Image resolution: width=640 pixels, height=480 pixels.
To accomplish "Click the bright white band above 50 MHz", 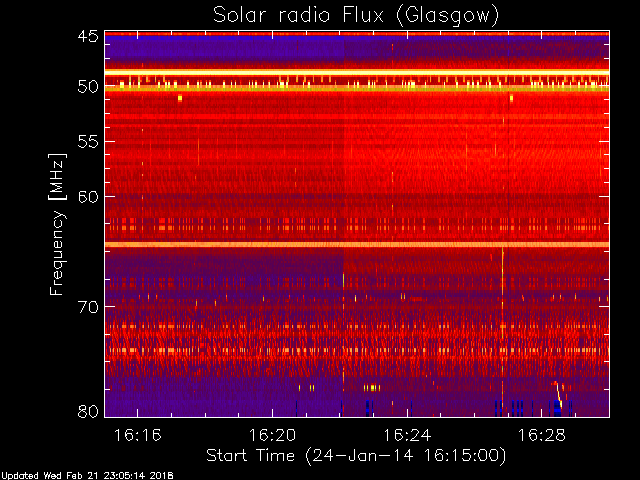I will click(357, 73).
